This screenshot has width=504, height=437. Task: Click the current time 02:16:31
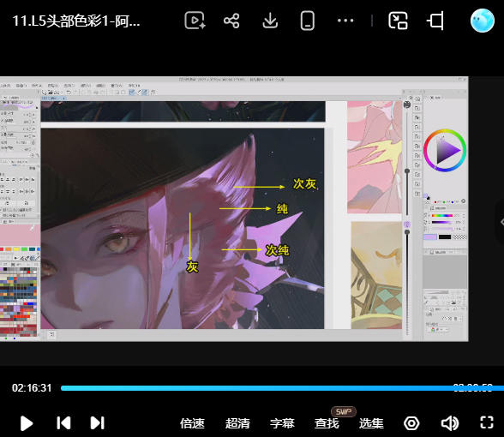[32, 388]
